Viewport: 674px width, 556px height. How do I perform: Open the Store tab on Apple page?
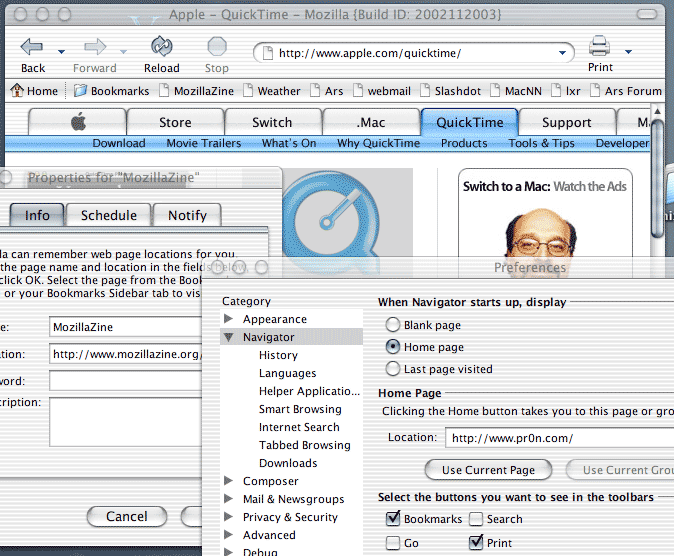[175, 122]
